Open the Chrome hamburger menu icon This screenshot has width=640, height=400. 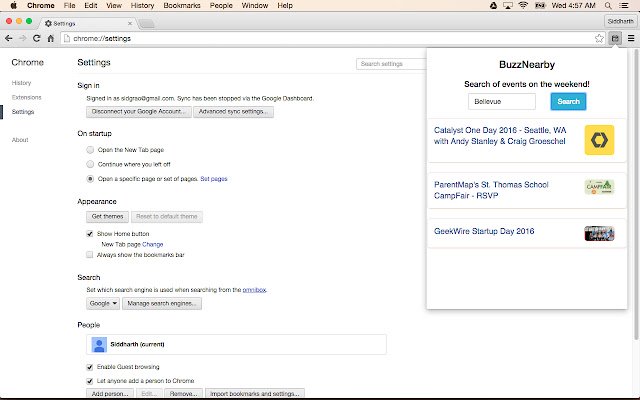(x=631, y=38)
